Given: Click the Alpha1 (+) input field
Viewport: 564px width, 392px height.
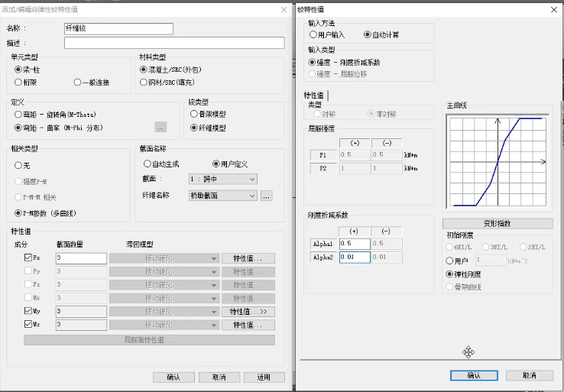Looking at the screenshot, I should click(x=355, y=244).
